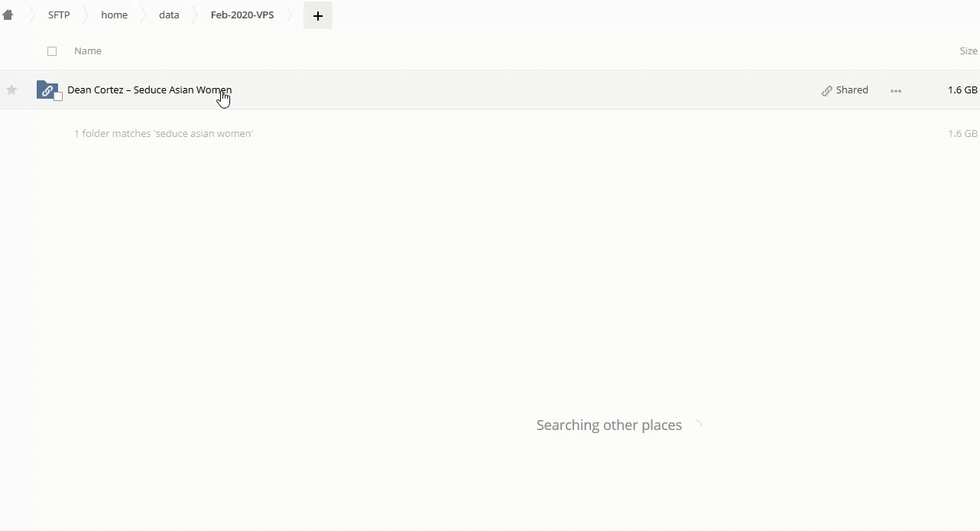The height and width of the screenshot is (531, 980).
Task: Sort files by Size column
Action: 968,51
